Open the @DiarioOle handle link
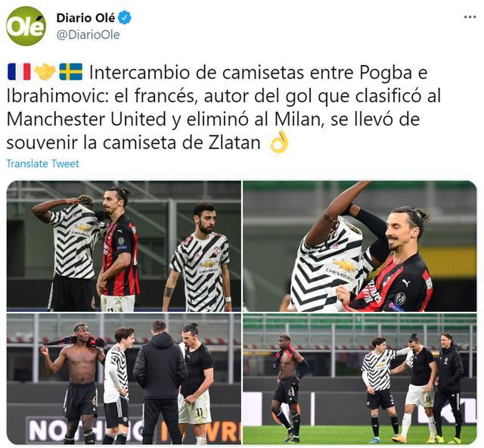The height and width of the screenshot is (448, 484). coord(88,35)
